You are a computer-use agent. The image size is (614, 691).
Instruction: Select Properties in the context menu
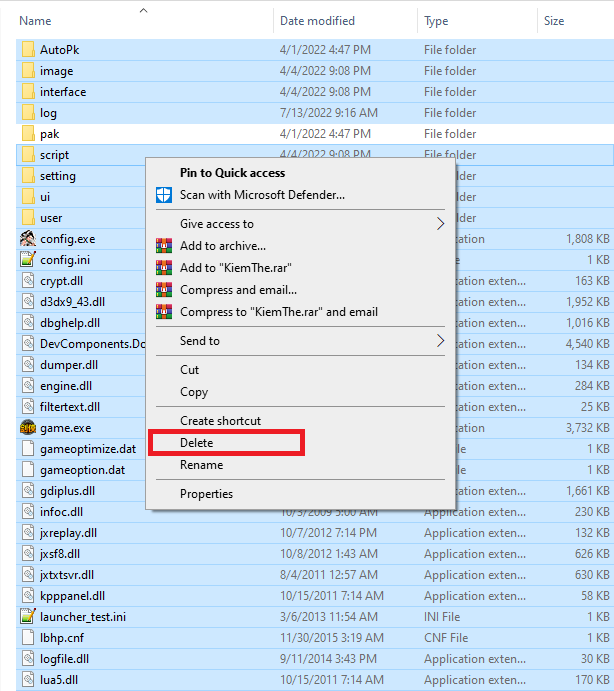point(206,494)
